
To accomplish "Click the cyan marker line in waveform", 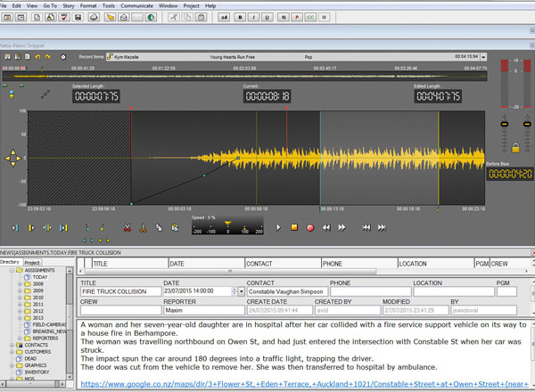I will pyautogui.click(x=320, y=158).
